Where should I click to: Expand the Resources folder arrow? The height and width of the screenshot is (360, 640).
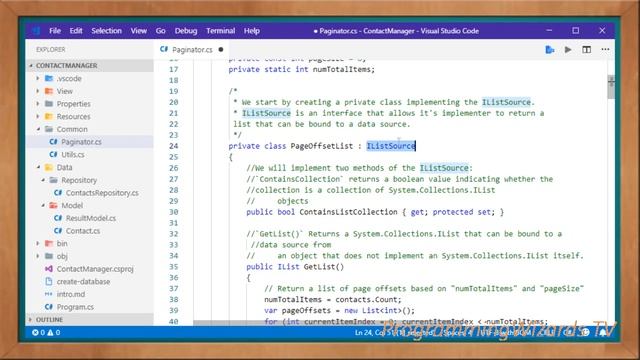[38, 116]
